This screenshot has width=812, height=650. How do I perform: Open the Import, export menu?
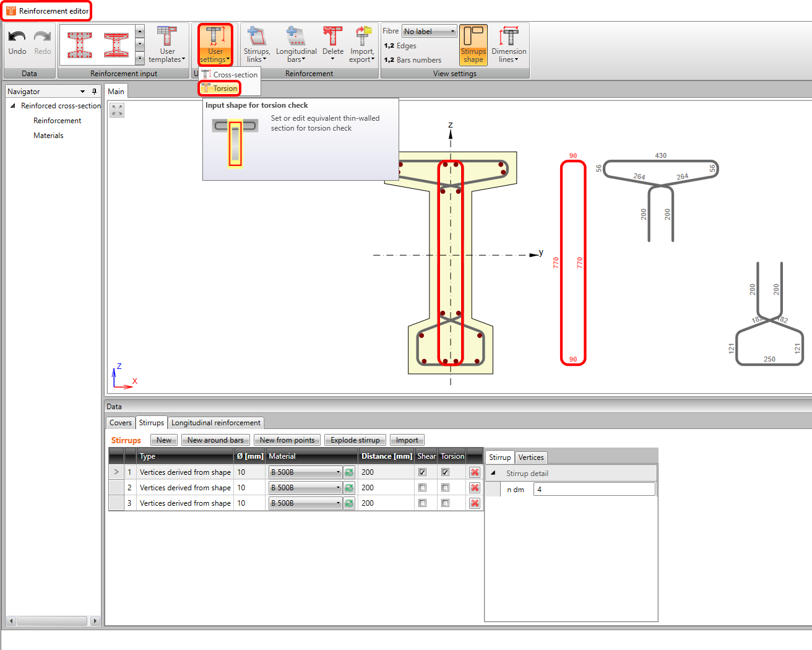point(362,45)
